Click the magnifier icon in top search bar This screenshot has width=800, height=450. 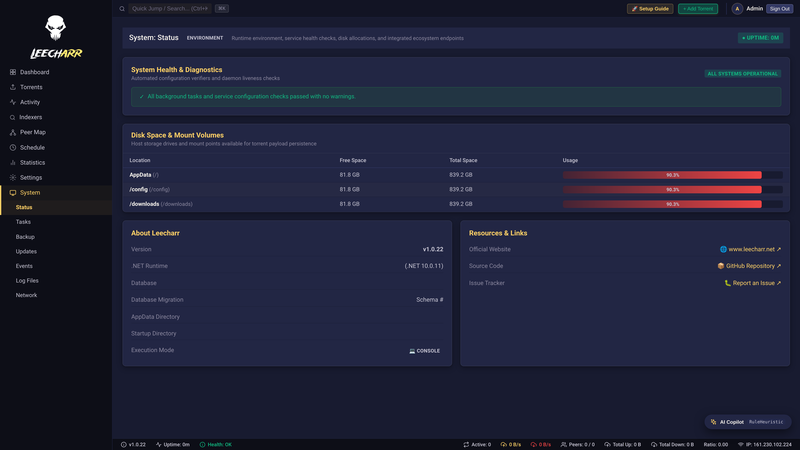122,9
